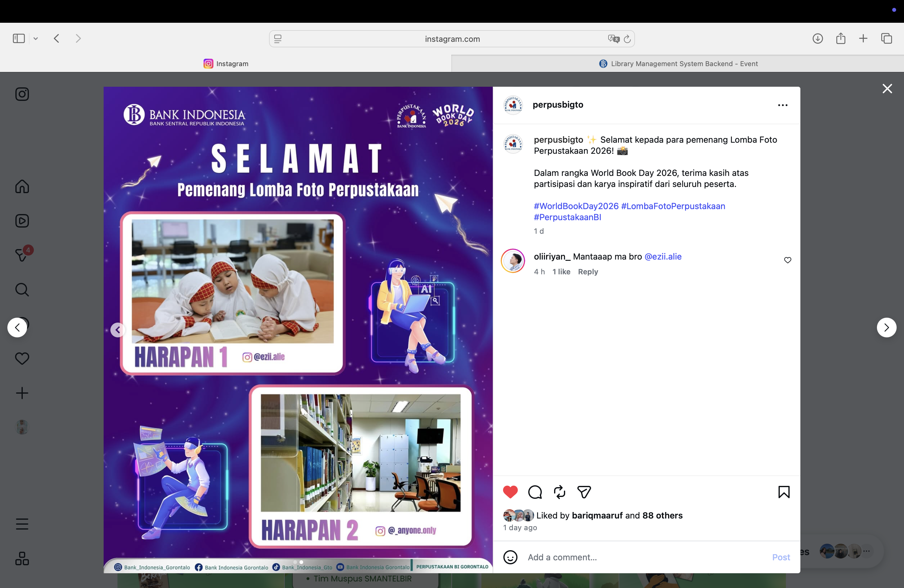Open emoji picker in comment field

[510, 557]
